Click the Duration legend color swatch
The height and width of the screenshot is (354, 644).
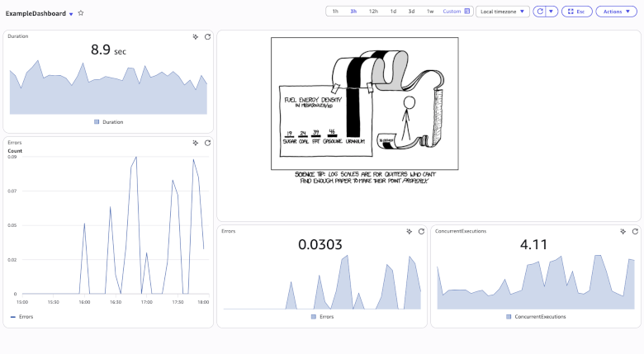click(97, 121)
